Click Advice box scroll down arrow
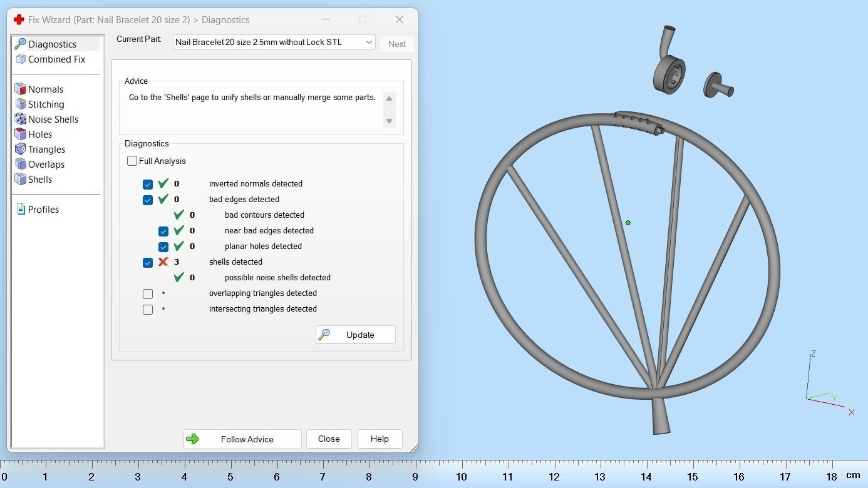The width and height of the screenshot is (868, 488). click(389, 121)
